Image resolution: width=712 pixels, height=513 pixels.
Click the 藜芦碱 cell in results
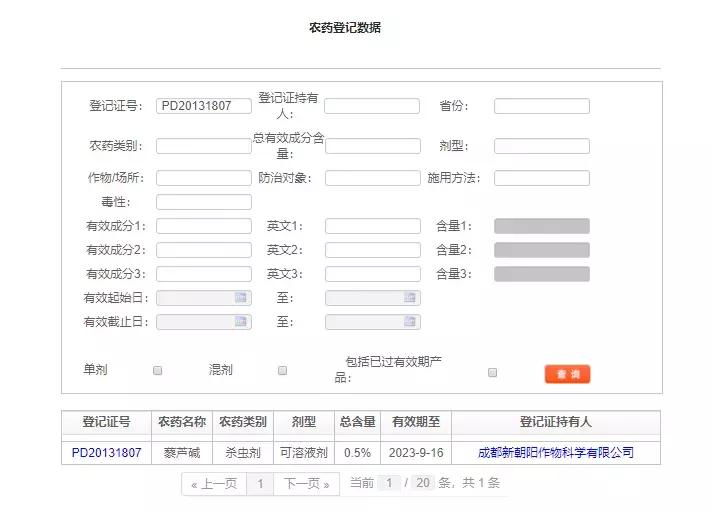(x=182, y=453)
